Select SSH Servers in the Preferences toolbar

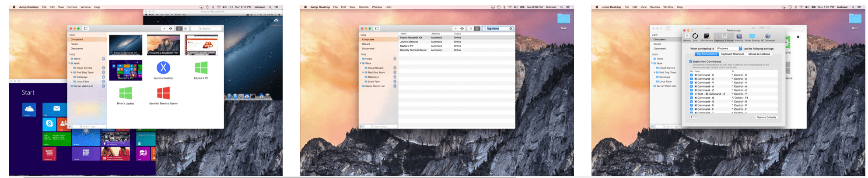706,37
